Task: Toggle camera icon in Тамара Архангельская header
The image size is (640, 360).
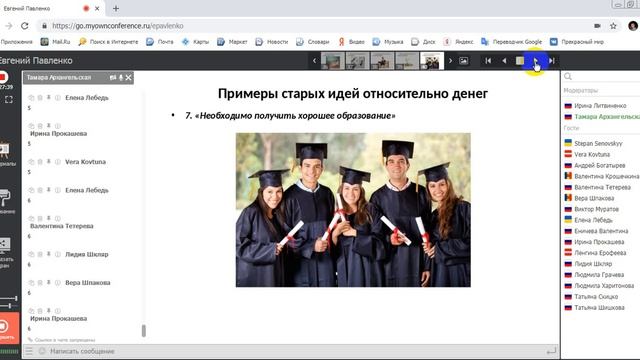Action: (113, 78)
